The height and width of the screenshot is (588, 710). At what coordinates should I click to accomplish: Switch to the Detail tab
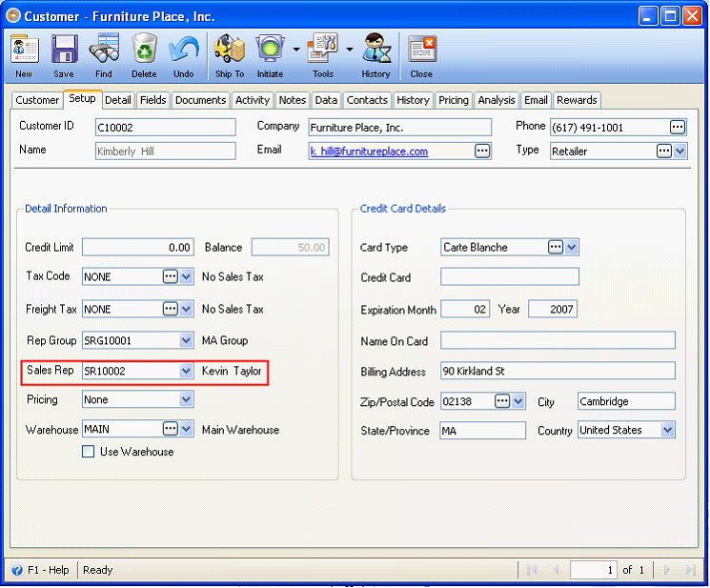pyautogui.click(x=118, y=100)
